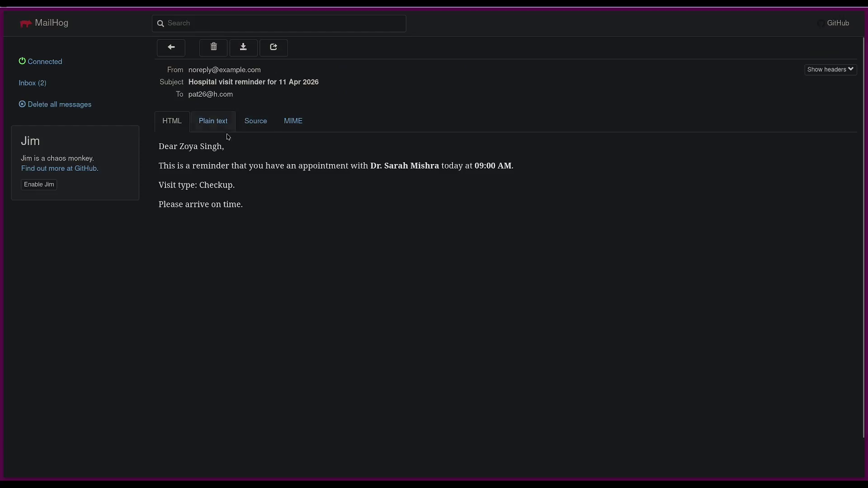Focus the Search input field
Image resolution: width=868 pixels, height=488 pixels.
point(279,23)
